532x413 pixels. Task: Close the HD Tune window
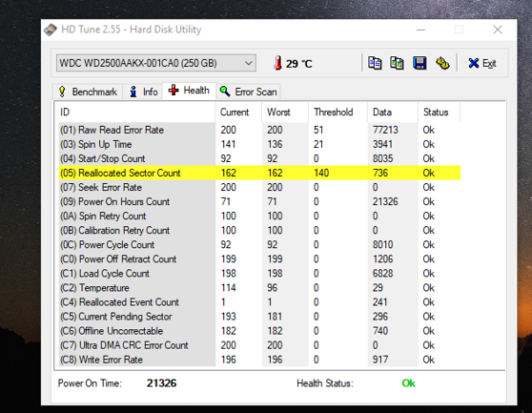pos(498,30)
